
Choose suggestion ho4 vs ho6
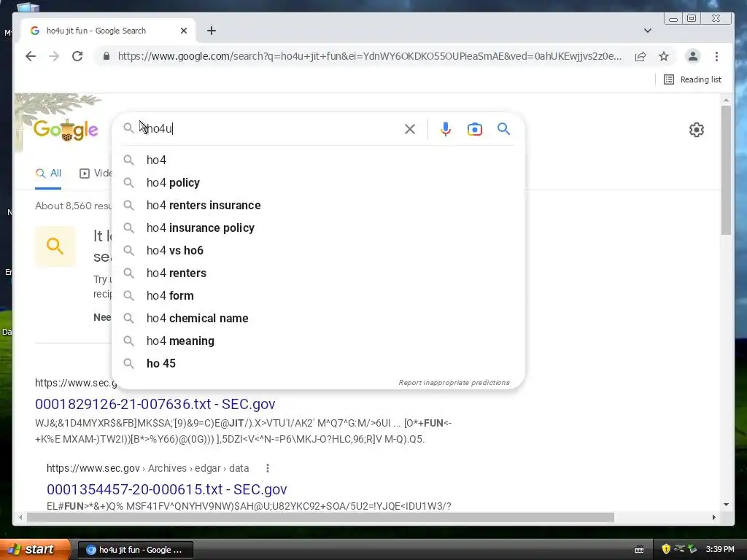(x=318, y=251)
